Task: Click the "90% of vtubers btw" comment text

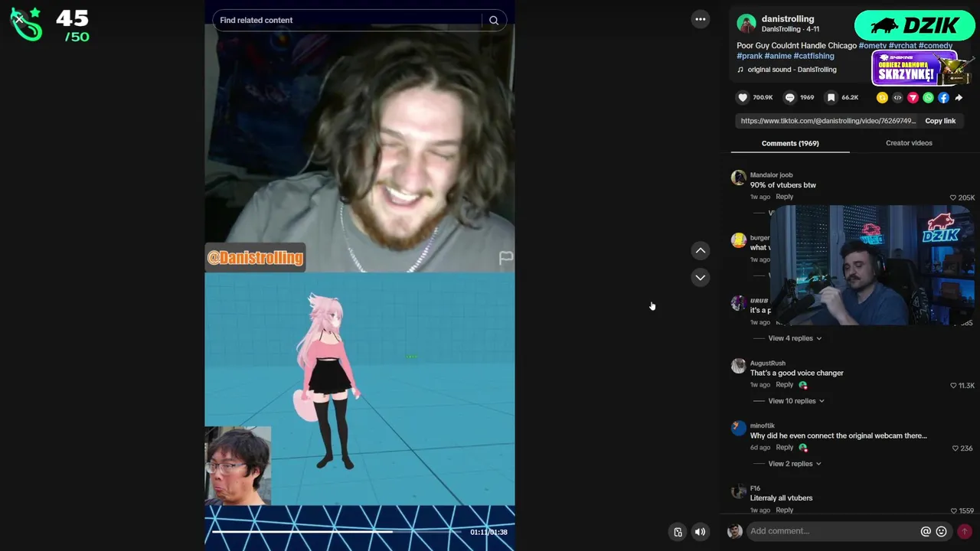Action: pyautogui.click(x=782, y=185)
